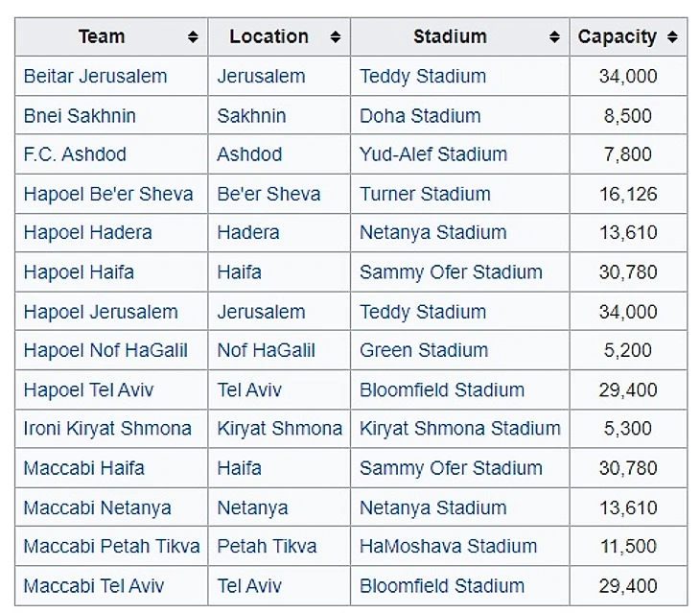Click the Petah Tikva location link
700x613 pixels.
pyautogui.click(x=267, y=546)
